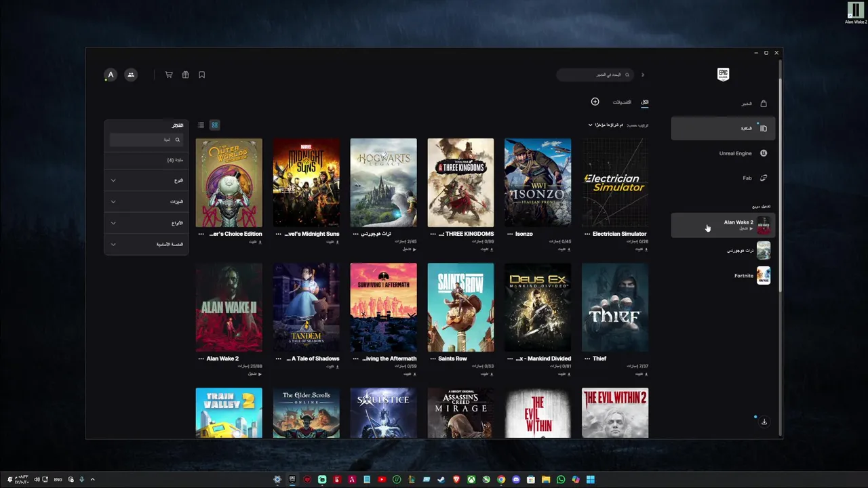Open options menu for Isonzo
This screenshot has height=488, width=868.
point(511,234)
